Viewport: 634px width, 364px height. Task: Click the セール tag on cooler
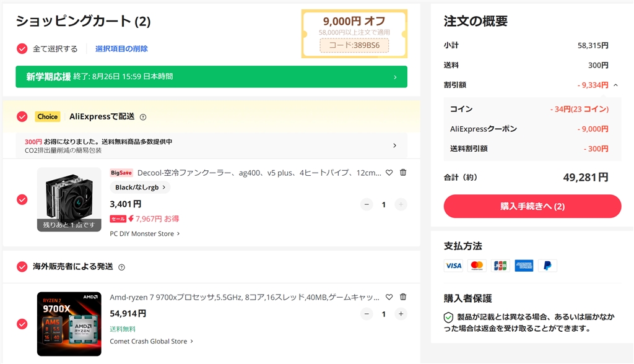point(118,219)
